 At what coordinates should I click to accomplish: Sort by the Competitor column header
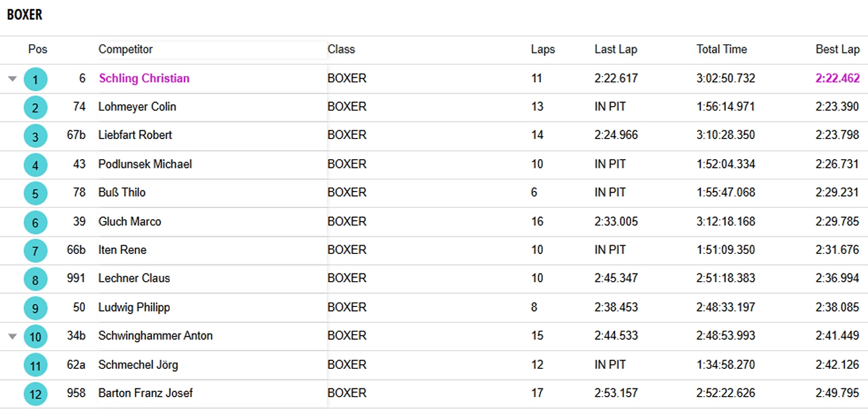pyautogui.click(x=126, y=50)
